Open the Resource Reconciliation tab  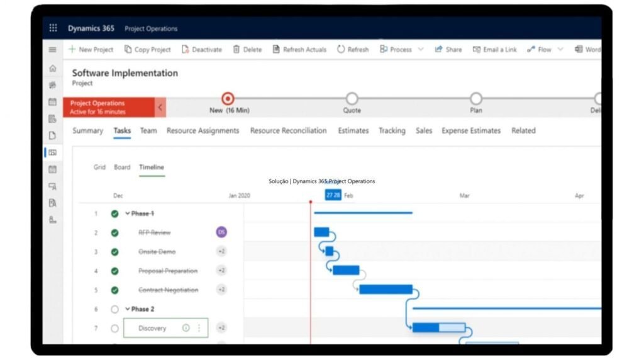coord(288,131)
